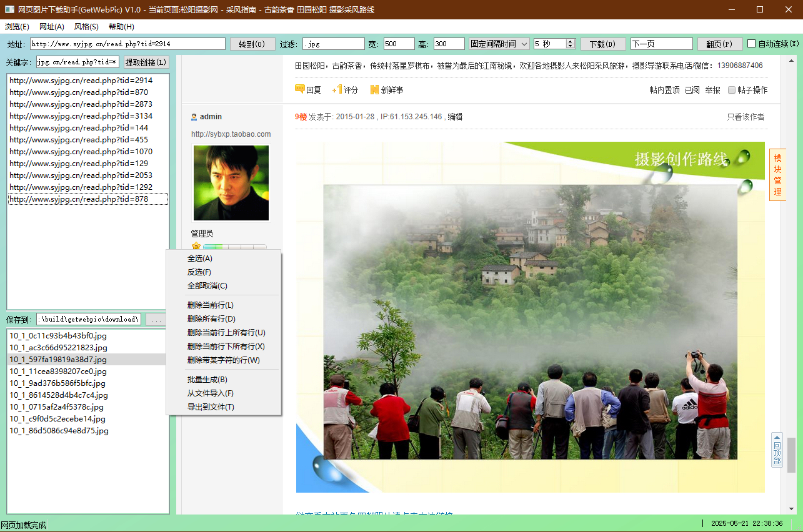
Task: Click the 举报 link
Action: [712, 90]
